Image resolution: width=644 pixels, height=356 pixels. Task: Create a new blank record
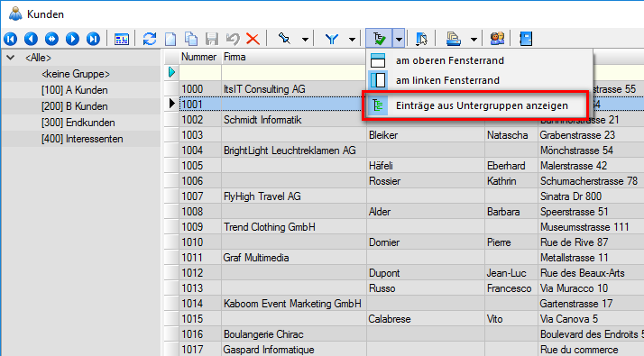point(170,39)
